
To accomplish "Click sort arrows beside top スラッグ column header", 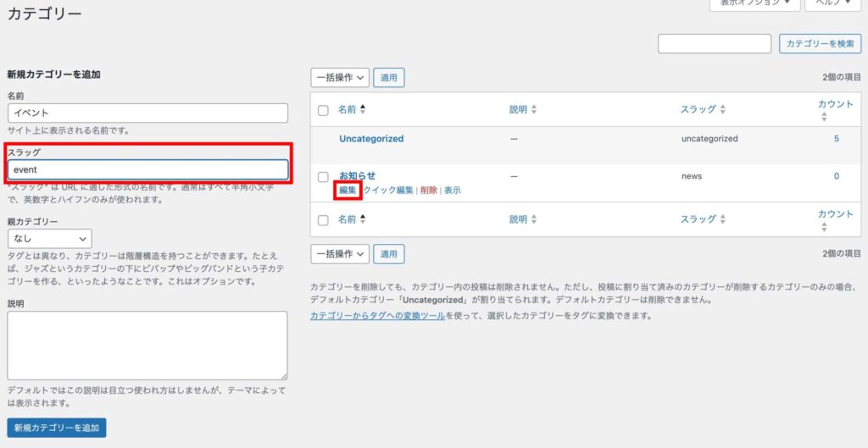I will pyautogui.click(x=723, y=110).
